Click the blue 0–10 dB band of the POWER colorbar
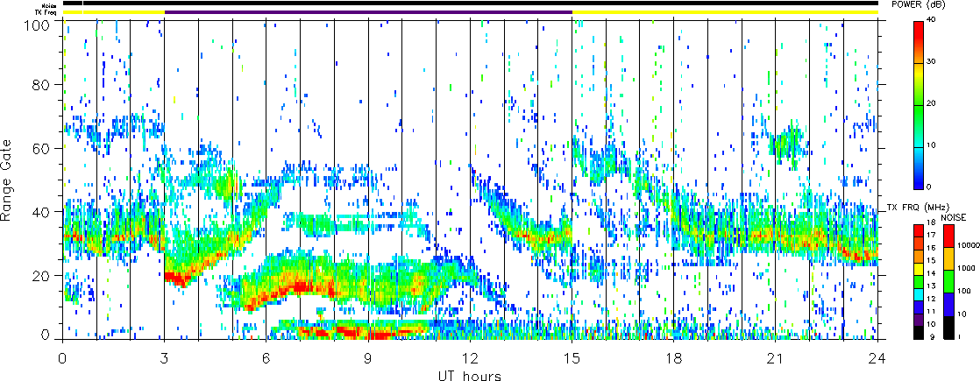 [919, 168]
